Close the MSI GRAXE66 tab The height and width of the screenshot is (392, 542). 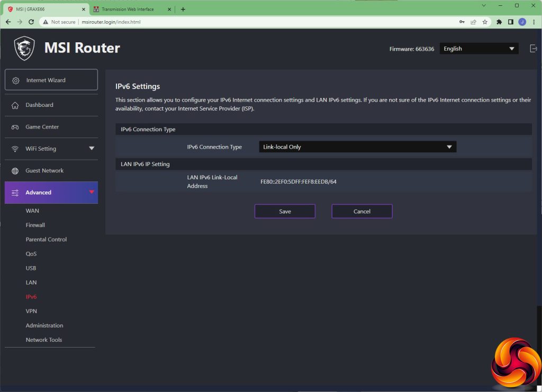[x=83, y=10]
